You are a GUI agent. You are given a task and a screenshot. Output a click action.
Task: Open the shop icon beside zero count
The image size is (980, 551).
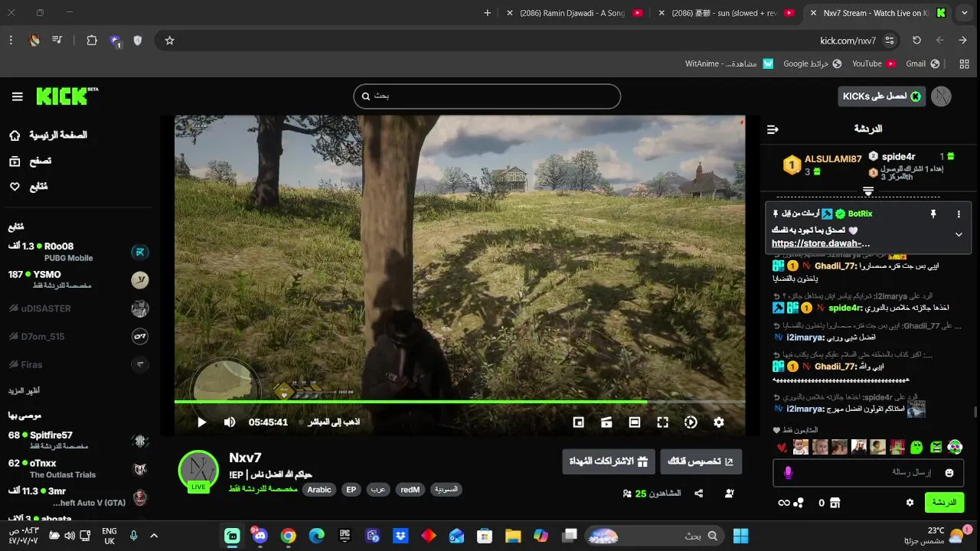click(x=835, y=503)
